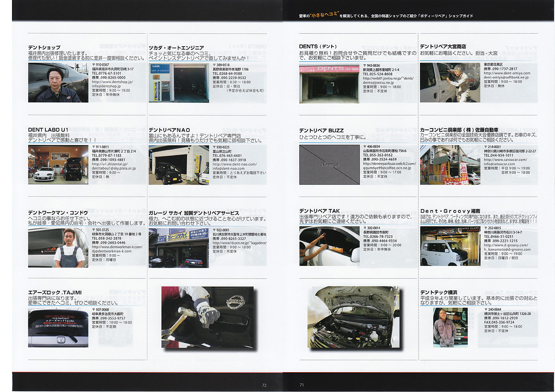Click the デントショップ photo of the man
Image resolution: width=555 pixels, height=392 pixels.
[58, 82]
